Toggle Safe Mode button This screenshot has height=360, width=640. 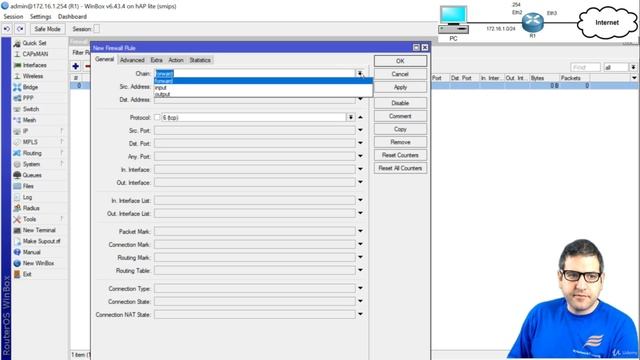point(47,29)
